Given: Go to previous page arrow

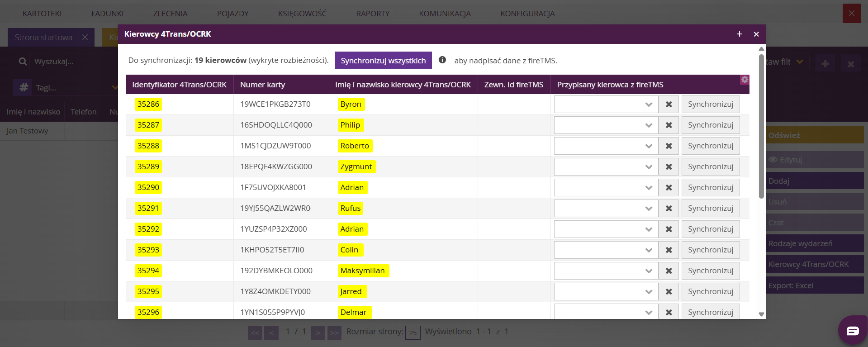Looking at the screenshot, I should click(x=271, y=333).
